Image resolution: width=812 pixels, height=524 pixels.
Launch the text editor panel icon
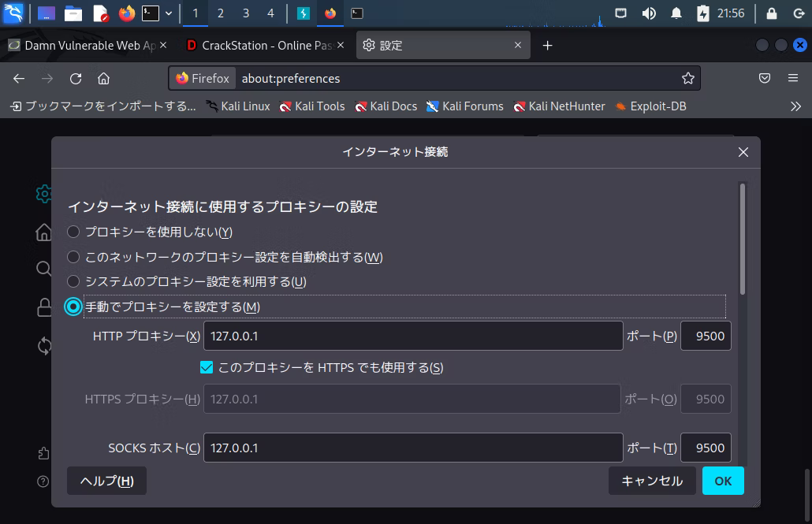tap(100, 13)
